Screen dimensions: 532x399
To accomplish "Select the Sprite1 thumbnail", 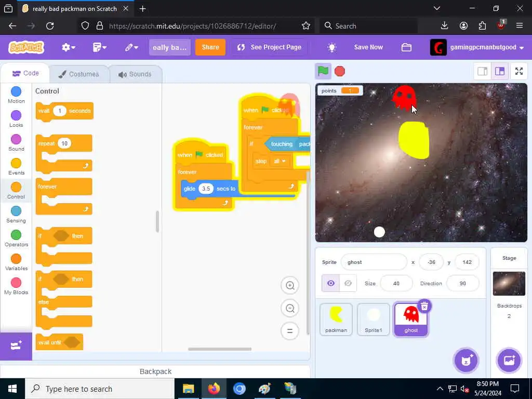I will [x=373, y=320].
